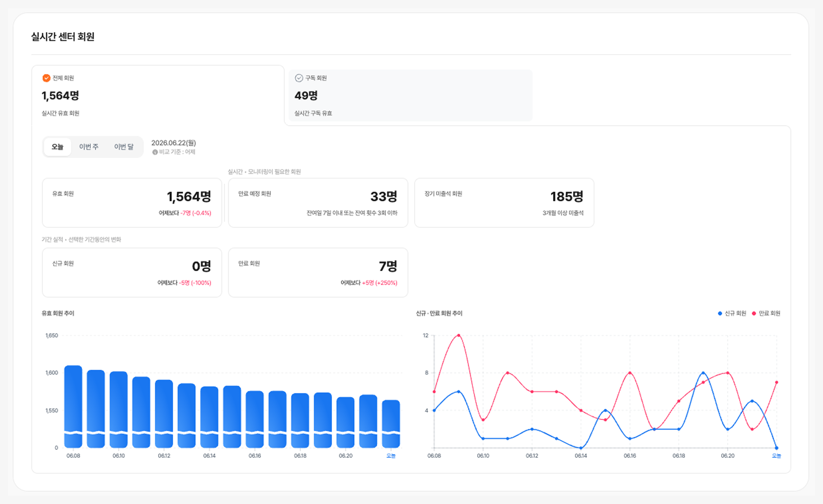Click the red peak point at 12
823x504 pixels.
click(459, 335)
